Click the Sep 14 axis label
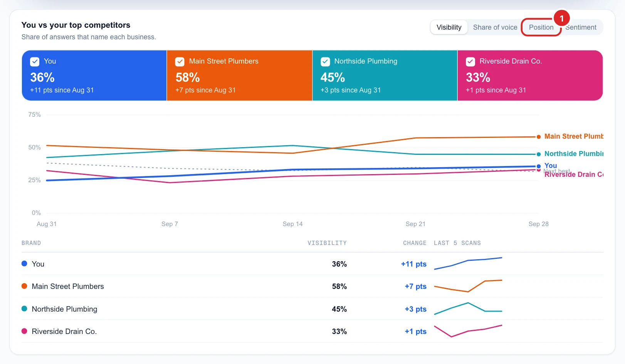625x364 pixels. [x=292, y=224]
